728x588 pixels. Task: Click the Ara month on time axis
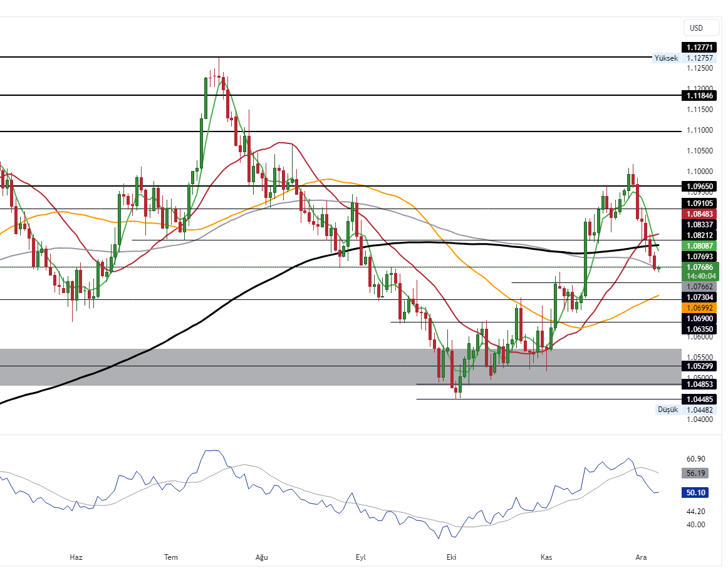click(641, 557)
